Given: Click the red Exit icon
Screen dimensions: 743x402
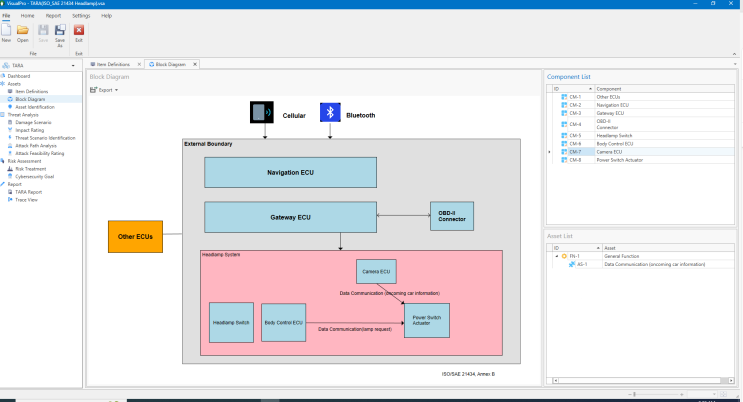Looking at the screenshot, I should click(79, 32).
